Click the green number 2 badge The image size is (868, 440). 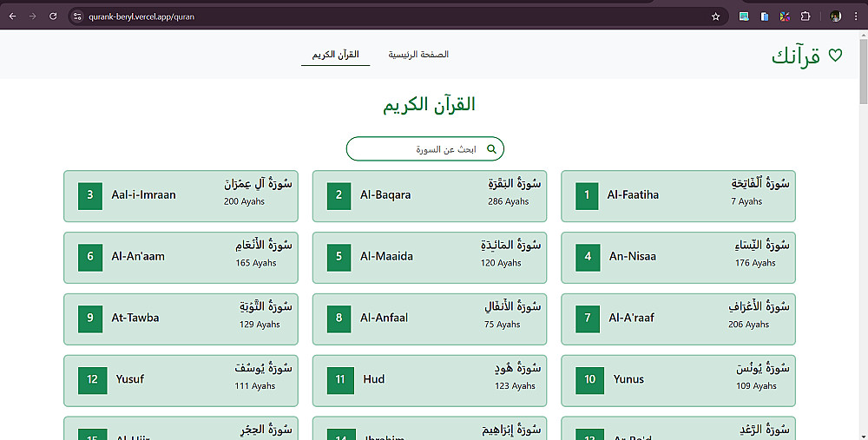[x=339, y=196]
